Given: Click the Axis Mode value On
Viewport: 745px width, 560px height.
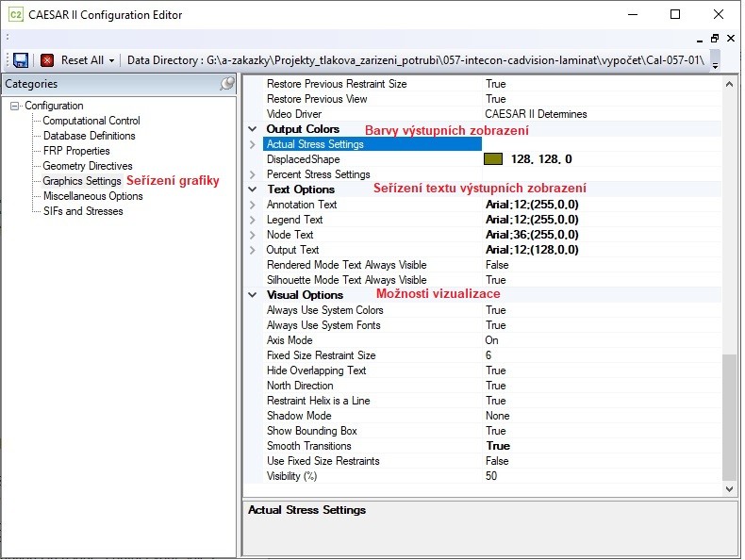Looking at the screenshot, I should (x=491, y=340).
